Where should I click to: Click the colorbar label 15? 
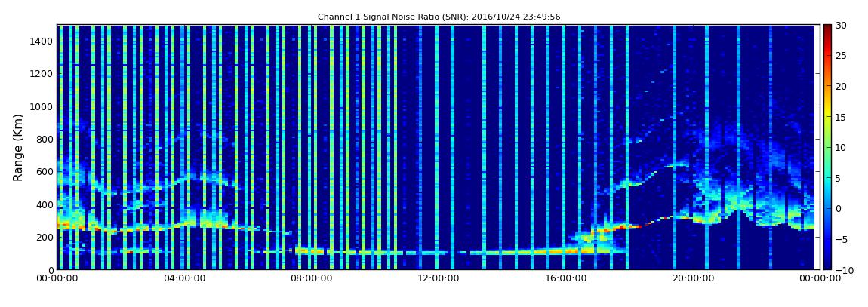[x=842, y=117]
